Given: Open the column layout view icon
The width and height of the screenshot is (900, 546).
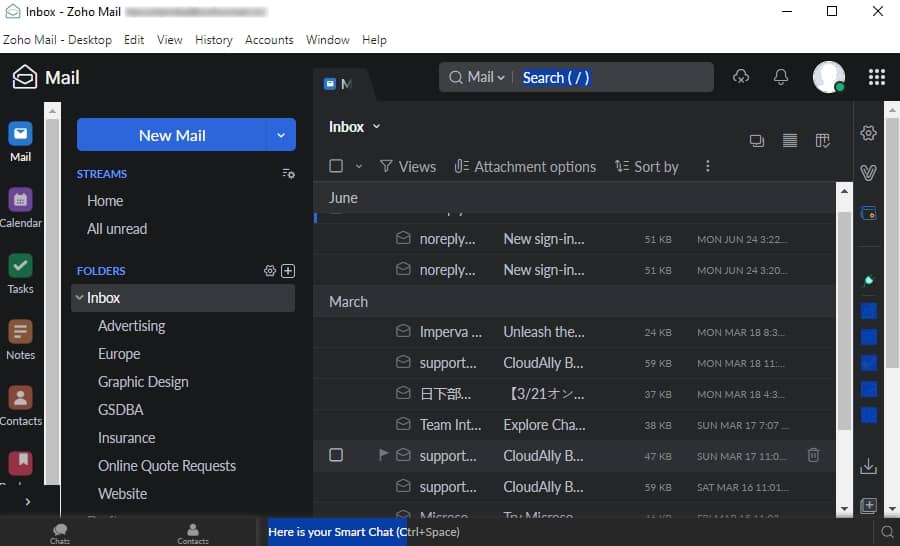Looking at the screenshot, I should 823,141.
